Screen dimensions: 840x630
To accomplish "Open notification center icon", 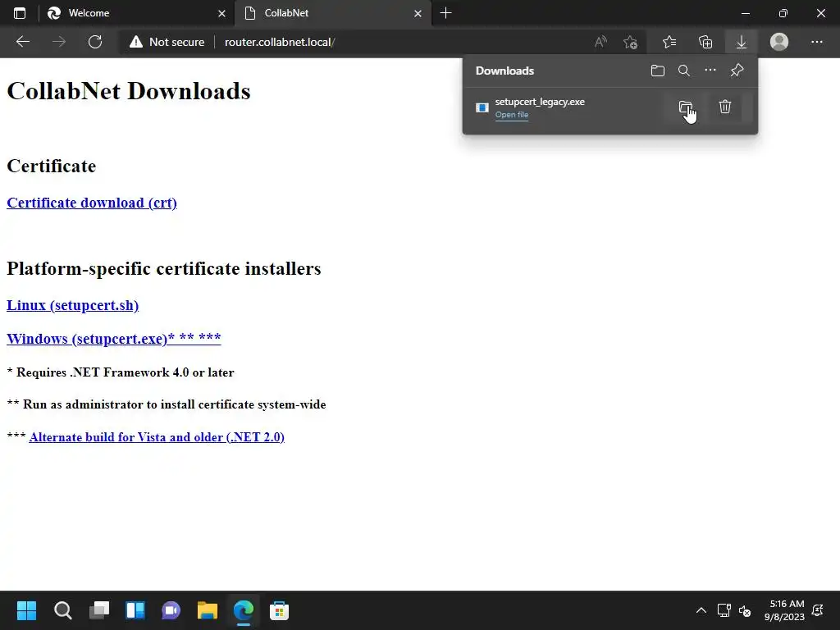I will (818, 610).
